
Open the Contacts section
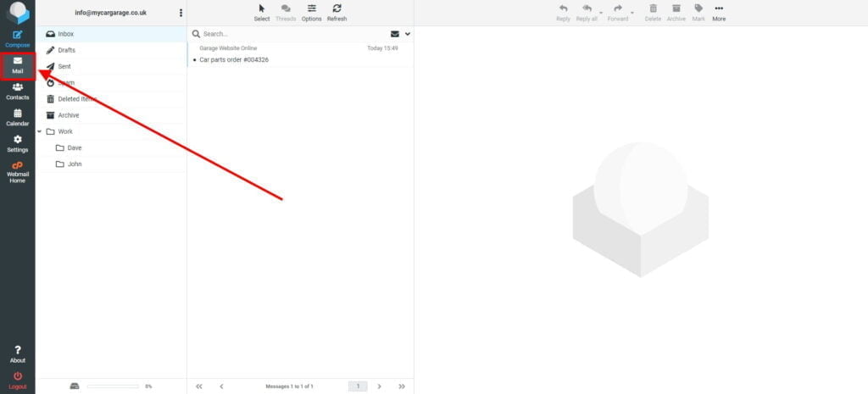(18, 92)
